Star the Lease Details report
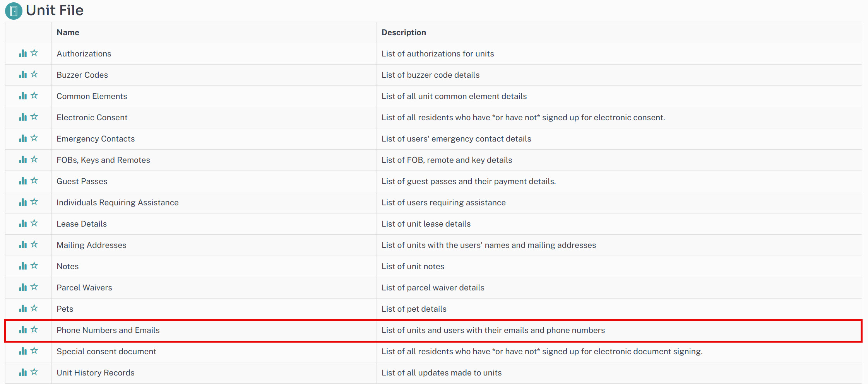The width and height of the screenshot is (868, 384). (34, 223)
